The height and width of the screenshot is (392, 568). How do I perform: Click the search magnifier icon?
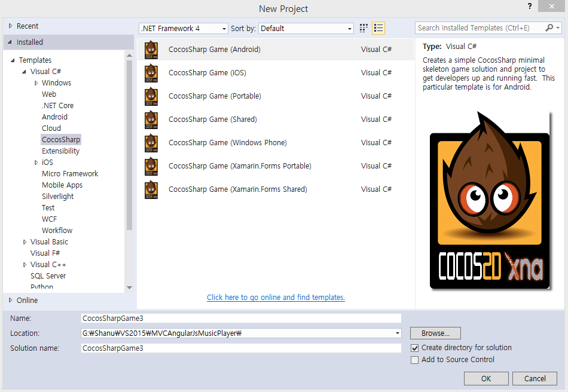[549, 28]
